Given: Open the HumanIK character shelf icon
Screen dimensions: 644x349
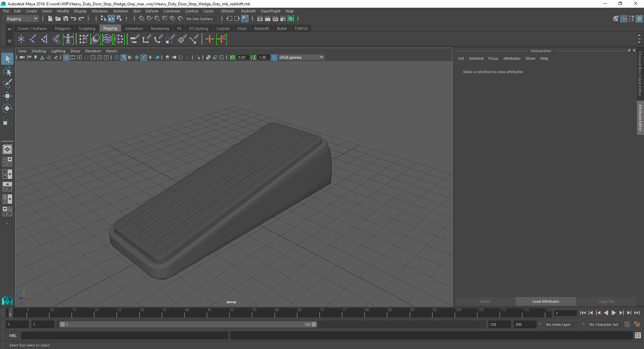Looking at the screenshot, I should click(x=68, y=39).
